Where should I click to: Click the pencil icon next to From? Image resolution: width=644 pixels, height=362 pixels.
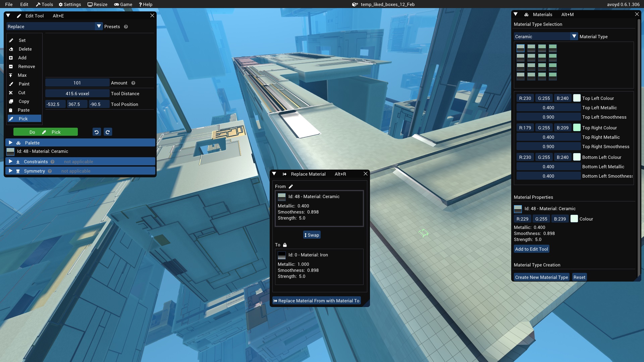[291, 186]
